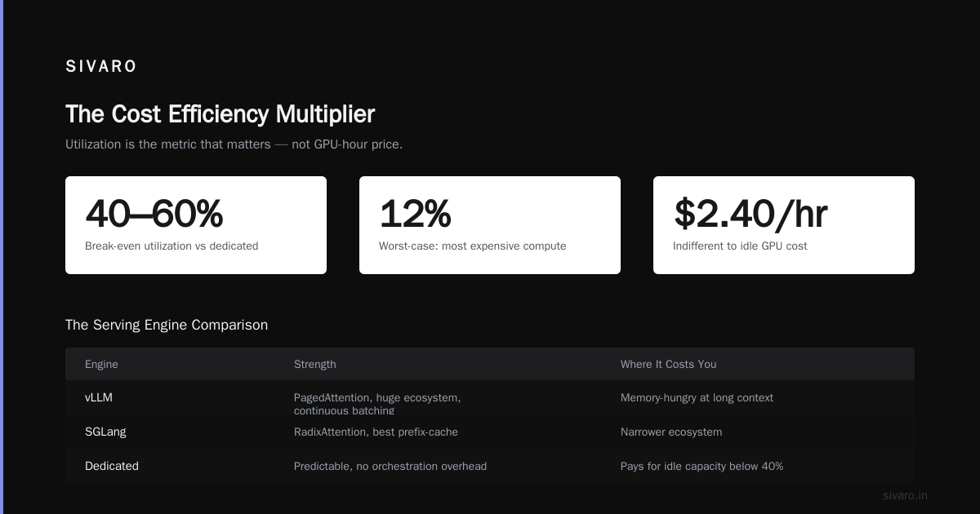
Task: Click the sivaro.in footer text
Action: pyautogui.click(x=905, y=495)
